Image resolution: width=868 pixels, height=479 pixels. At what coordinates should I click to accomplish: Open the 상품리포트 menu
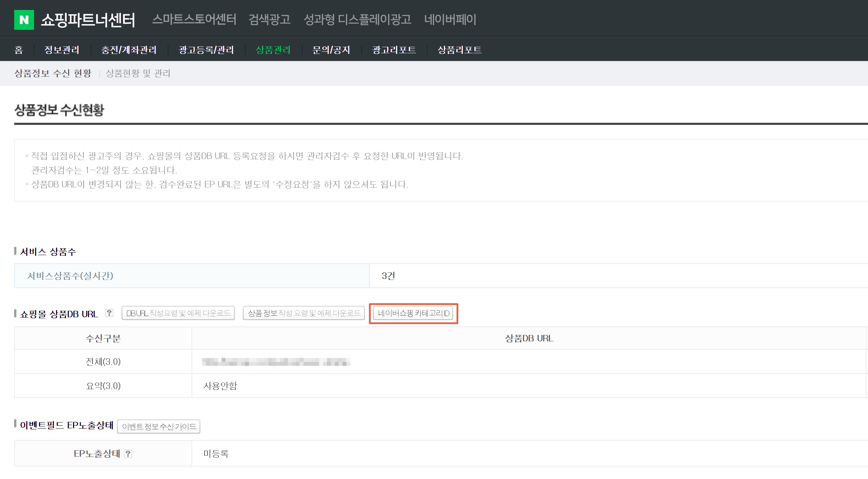click(460, 50)
